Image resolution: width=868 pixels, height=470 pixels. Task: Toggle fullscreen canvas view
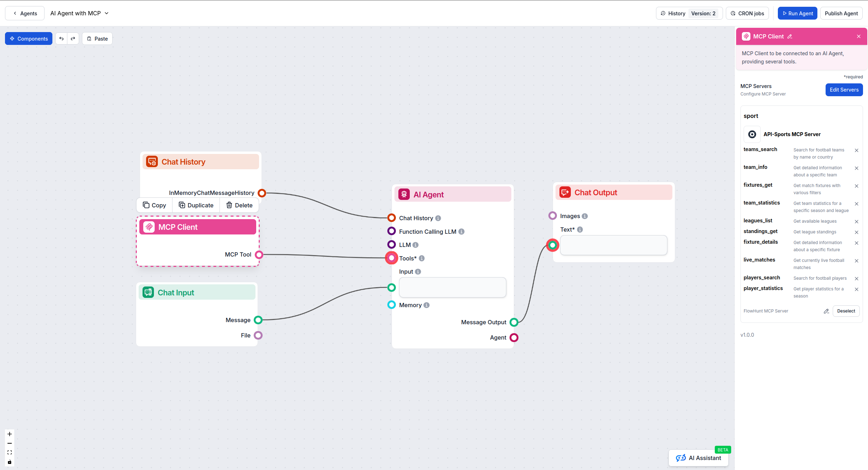pyautogui.click(x=9, y=452)
